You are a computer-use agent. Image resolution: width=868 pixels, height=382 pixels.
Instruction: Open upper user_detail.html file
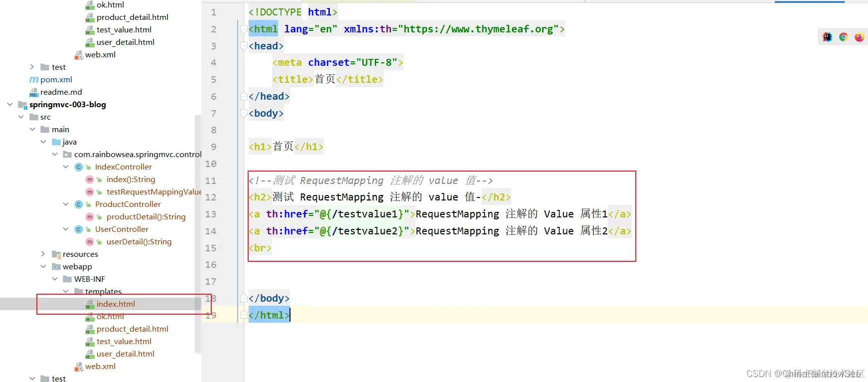tap(126, 42)
